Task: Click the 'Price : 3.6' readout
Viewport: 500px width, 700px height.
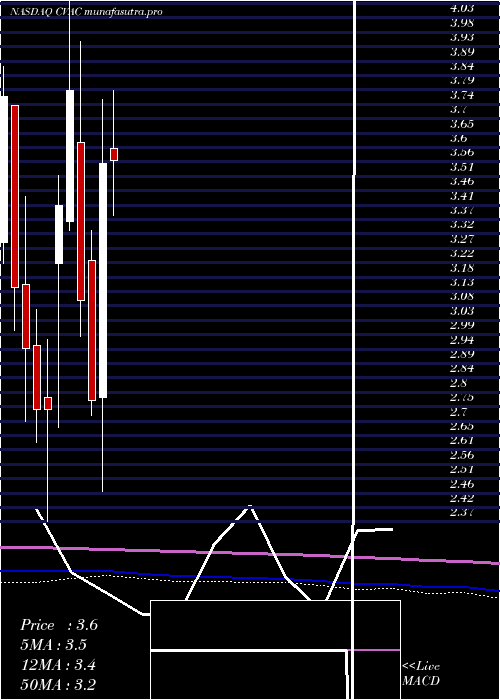Action: pyautogui.click(x=59, y=625)
